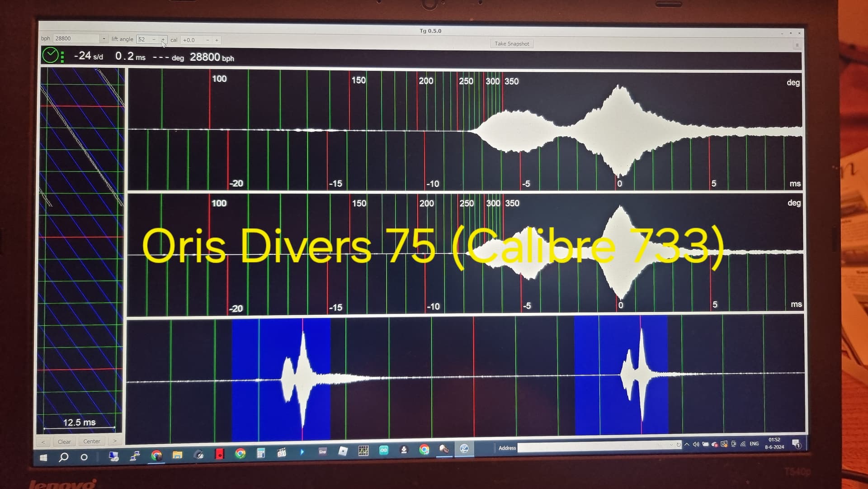Open the Calculator taskbar icon
This screenshot has height=489, width=868.
click(x=261, y=453)
